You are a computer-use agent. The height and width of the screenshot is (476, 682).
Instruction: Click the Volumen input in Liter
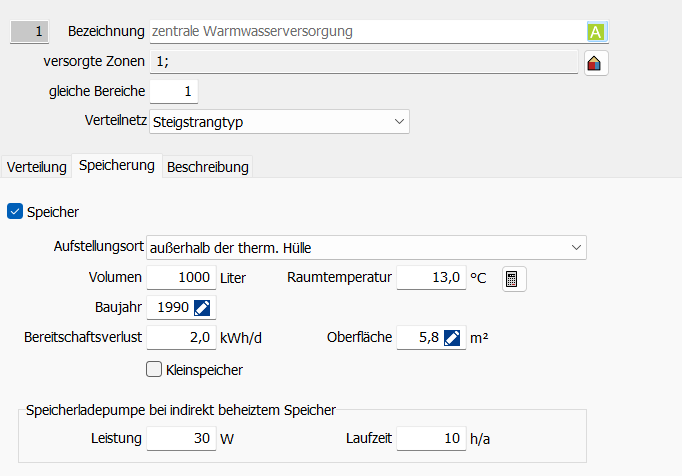pyautogui.click(x=181, y=277)
